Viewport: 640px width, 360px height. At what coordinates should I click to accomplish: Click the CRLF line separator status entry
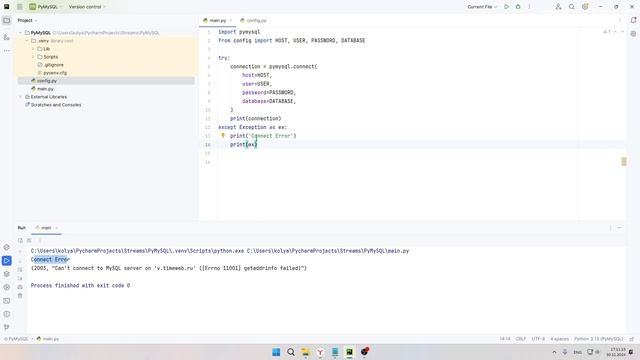point(521,339)
